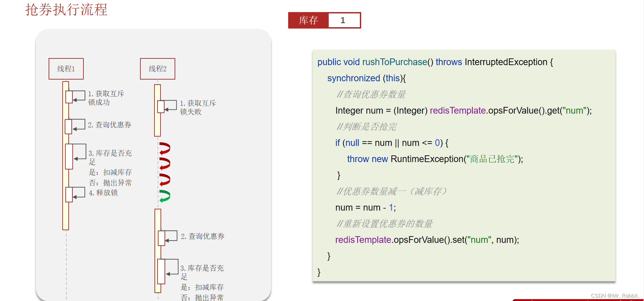Screen dimensions: 644x301
Task: Click thread 1's "2. 查询优惠券" step
Action: (110, 125)
